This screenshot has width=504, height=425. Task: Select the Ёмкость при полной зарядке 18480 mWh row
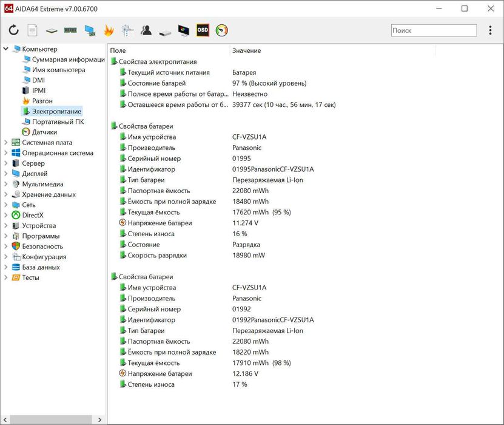tap(194, 202)
